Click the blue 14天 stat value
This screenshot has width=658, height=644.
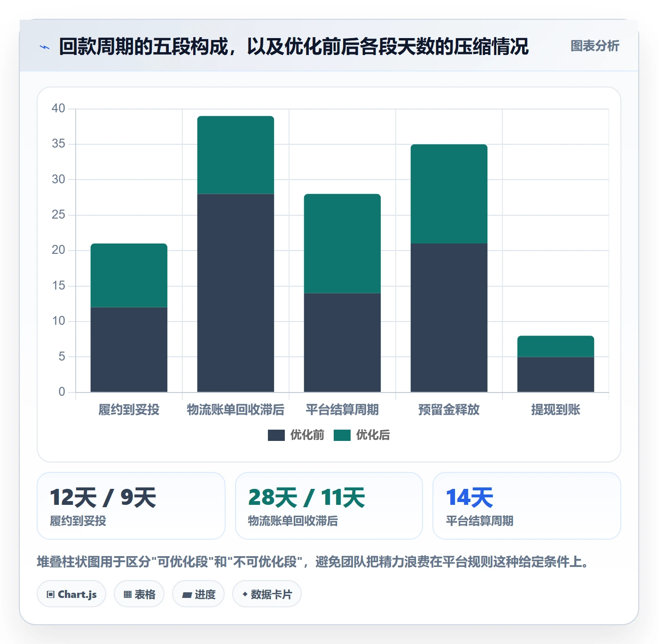pos(470,498)
